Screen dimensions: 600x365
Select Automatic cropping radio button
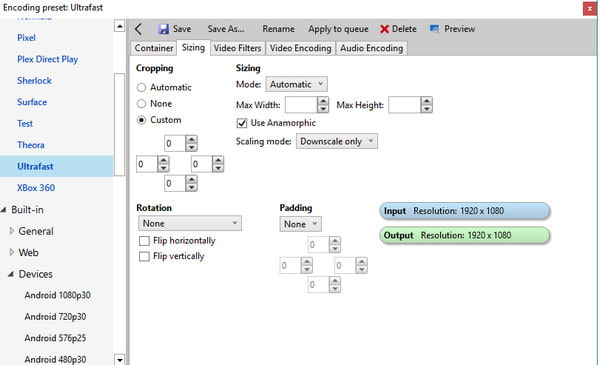[x=142, y=88]
